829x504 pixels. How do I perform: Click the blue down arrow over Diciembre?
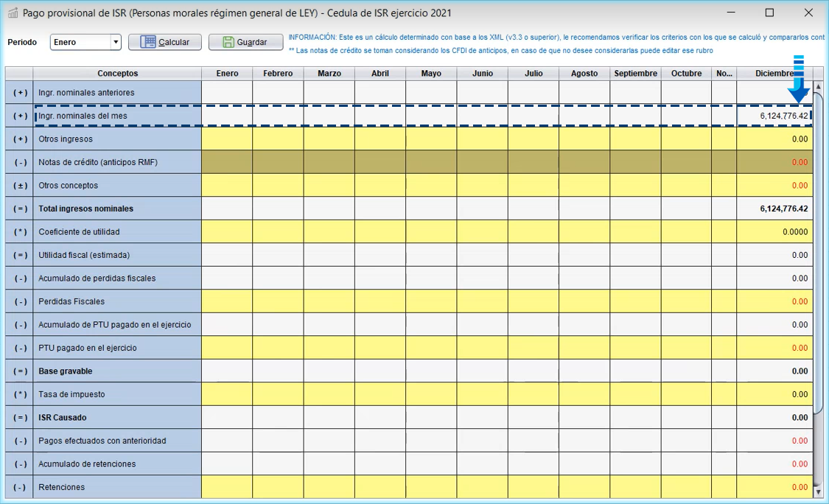pos(798,81)
